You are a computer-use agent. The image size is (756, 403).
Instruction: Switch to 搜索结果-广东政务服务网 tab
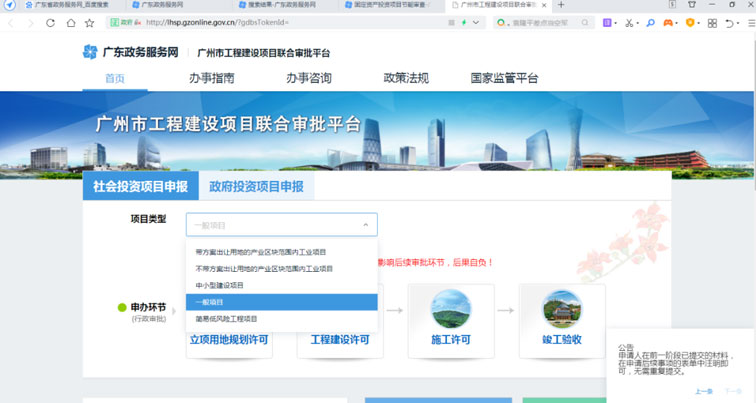click(282, 5)
